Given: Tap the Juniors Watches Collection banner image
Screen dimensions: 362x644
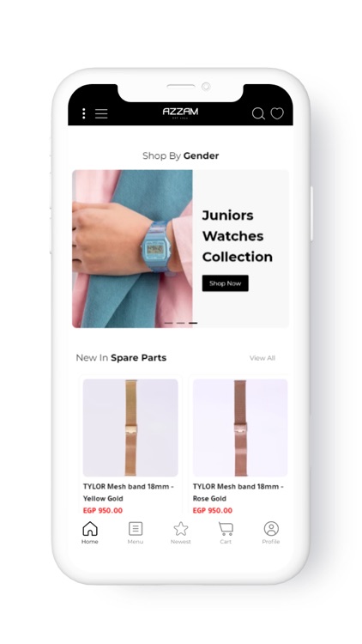Looking at the screenshot, I should click(132, 249).
